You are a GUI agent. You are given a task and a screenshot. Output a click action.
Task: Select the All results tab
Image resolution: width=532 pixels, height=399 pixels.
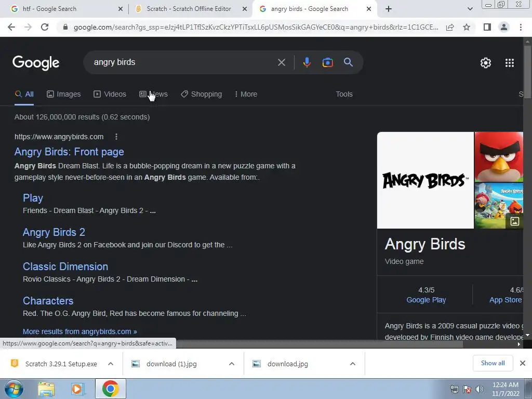(24, 94)
